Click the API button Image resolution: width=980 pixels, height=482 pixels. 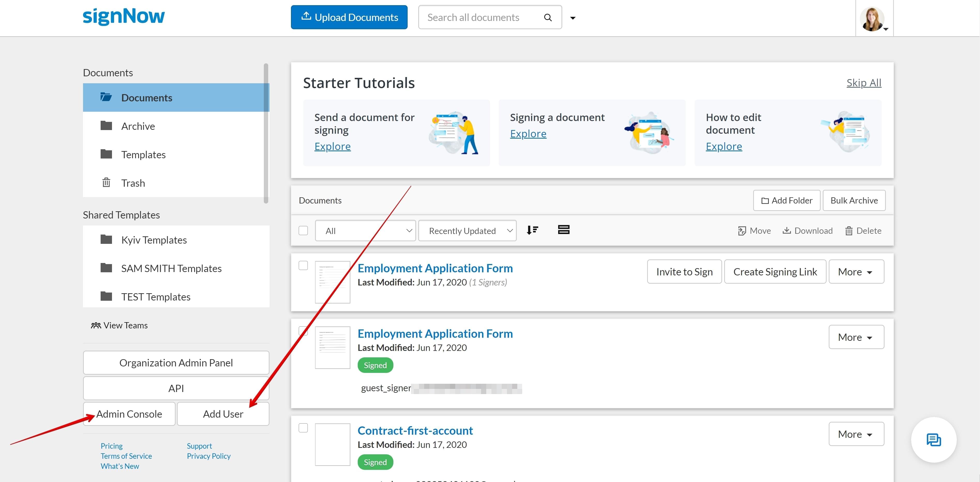[x=176, y=388]
